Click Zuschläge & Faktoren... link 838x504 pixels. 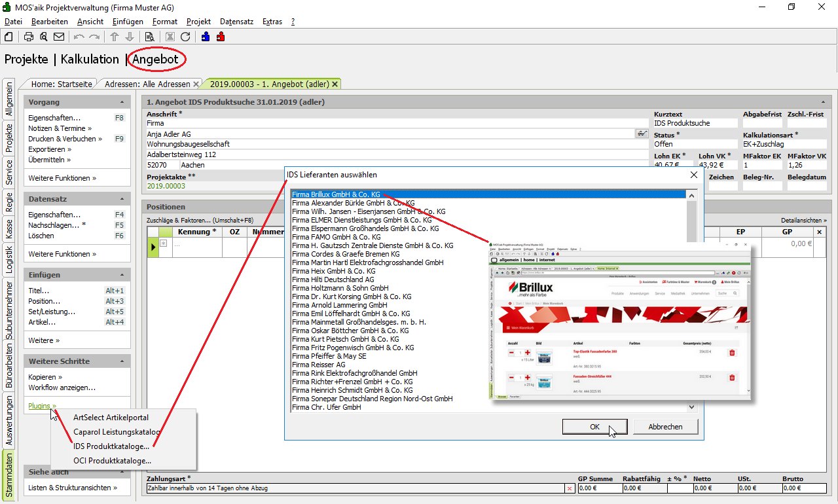point(200,221)
